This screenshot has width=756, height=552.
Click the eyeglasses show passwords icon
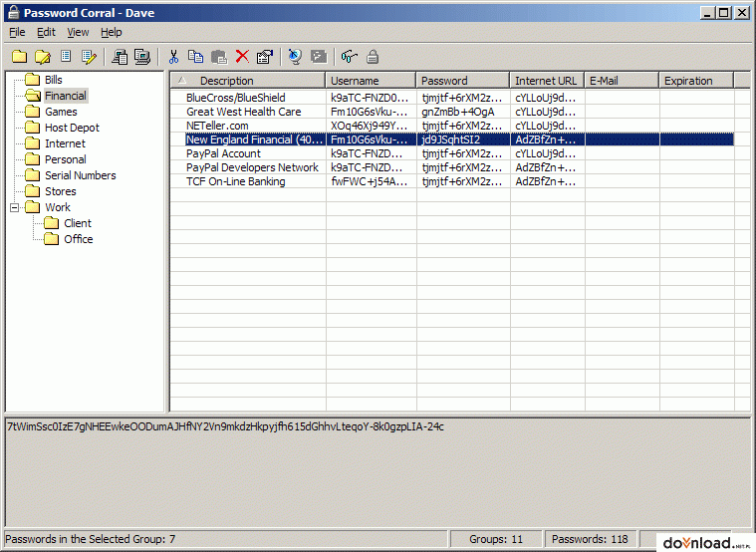pyautogui.click(x=349, y=57)
